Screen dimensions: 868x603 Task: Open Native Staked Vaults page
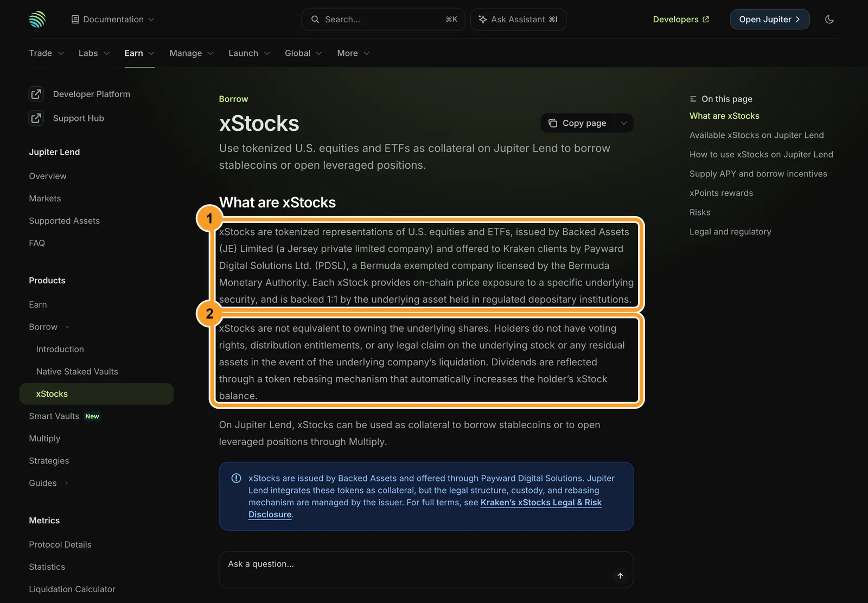pos(77,371)
